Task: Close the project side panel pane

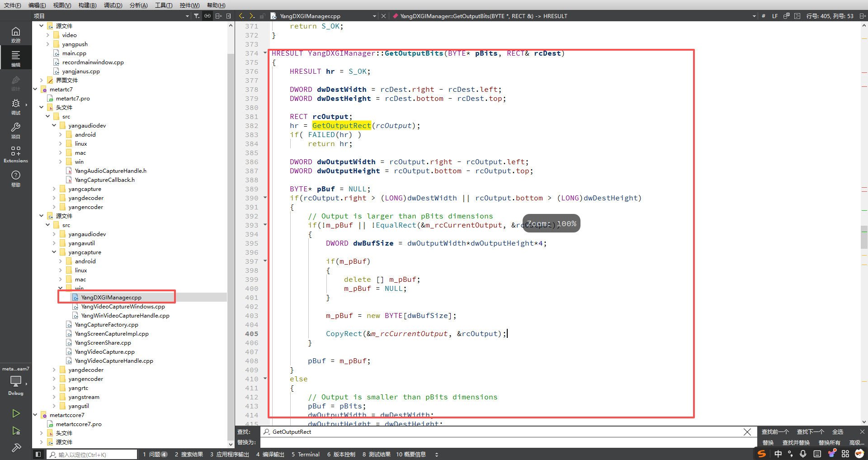Action: [x=229, y=16]
